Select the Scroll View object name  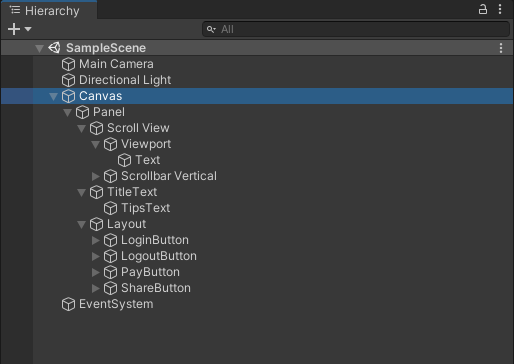pos(138,128)
